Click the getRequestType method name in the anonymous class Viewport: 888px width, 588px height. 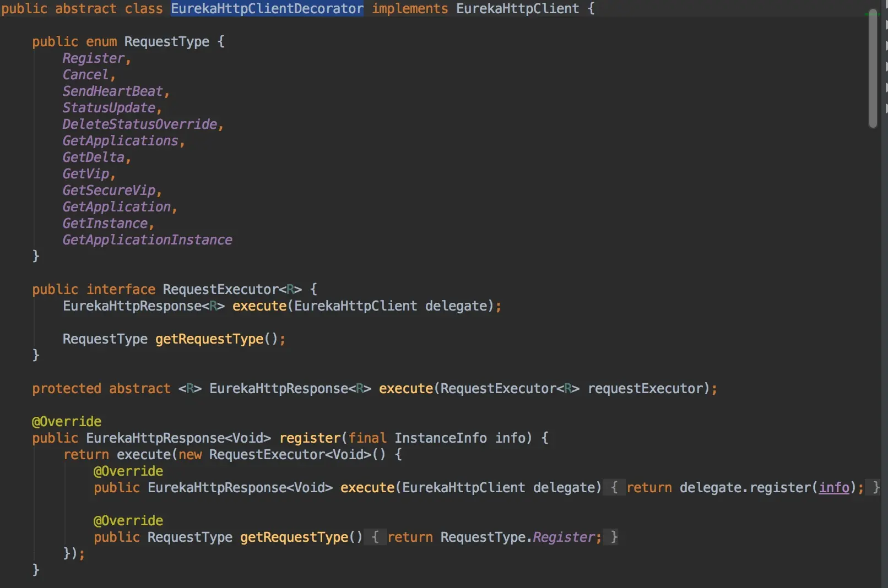[x=294, y=537]
